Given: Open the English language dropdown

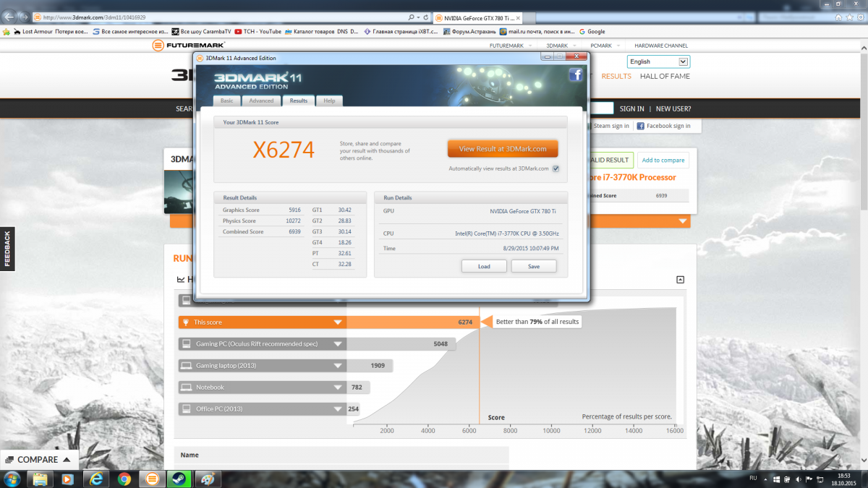Looking at the screenshot, I should coord(658,62).
